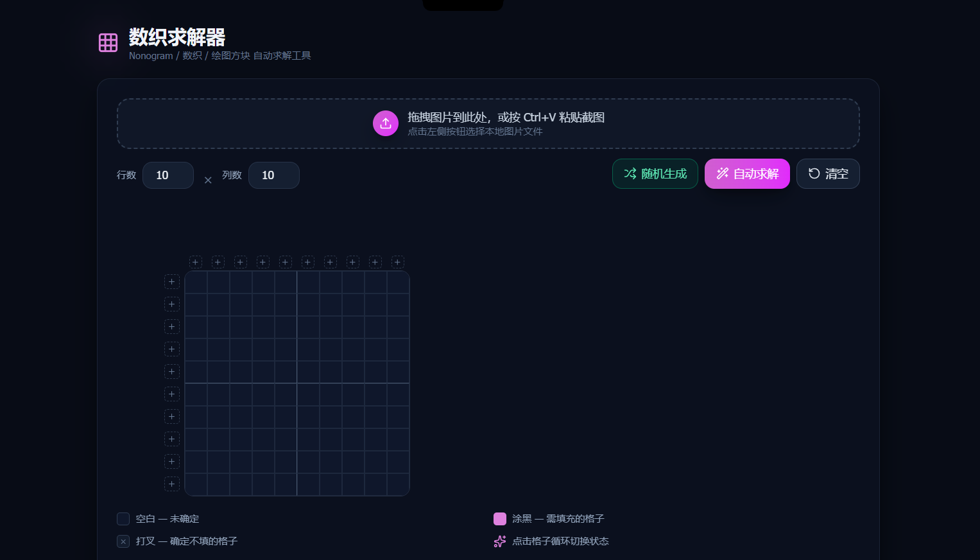Toggle the grid cell at row 10, column 10

[x=399, y=485]
